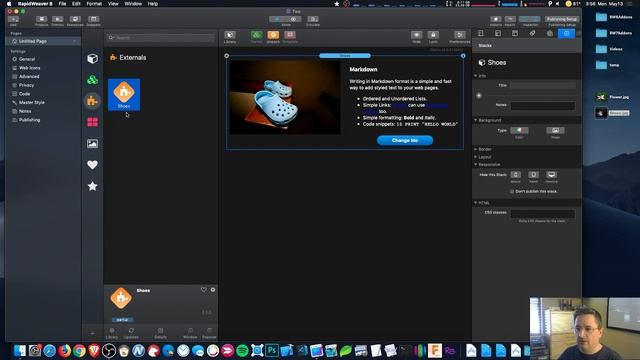Open the Window menu
640x360 pixels.
point(133,4)
